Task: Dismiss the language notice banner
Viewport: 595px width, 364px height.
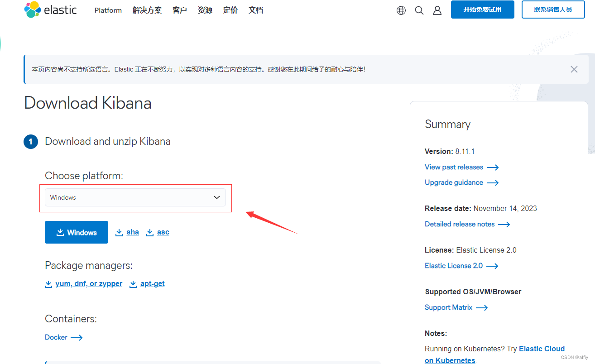Action: pyautogui.click(x=574, y=69)
